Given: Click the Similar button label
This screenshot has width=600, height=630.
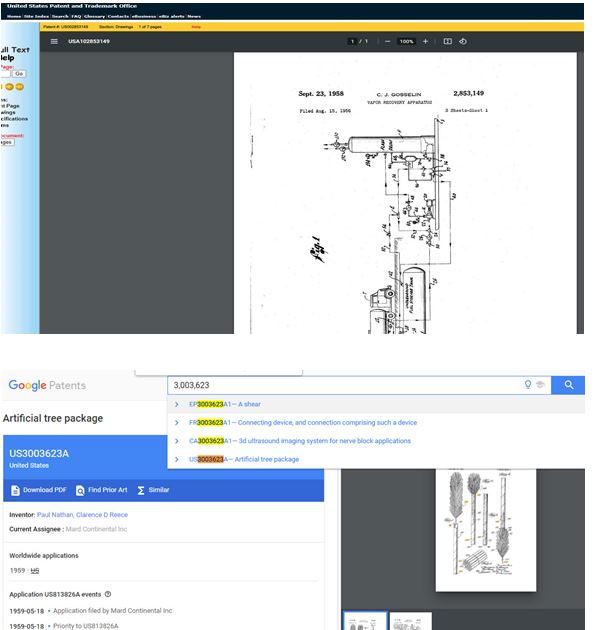Looking at the screenshot, I should pos(159,490).
